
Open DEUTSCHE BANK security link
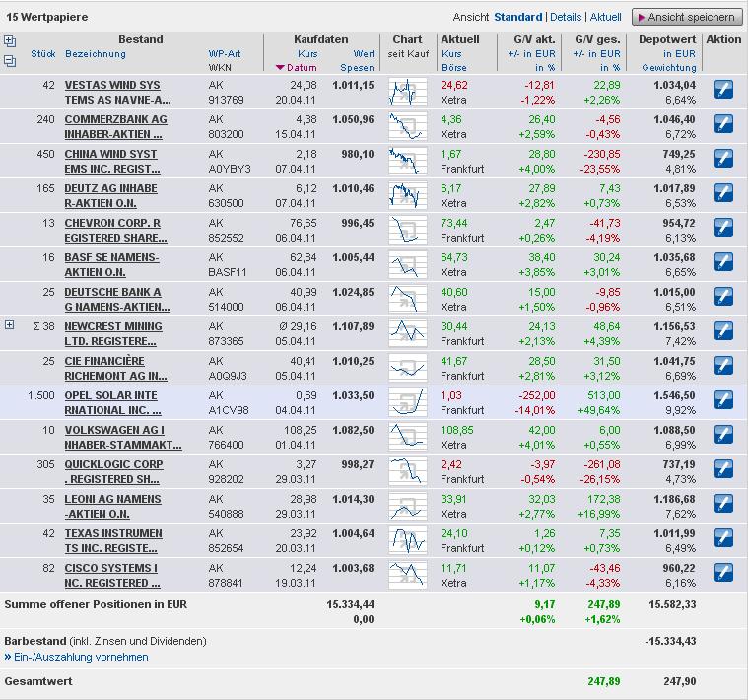coord(117,299)
